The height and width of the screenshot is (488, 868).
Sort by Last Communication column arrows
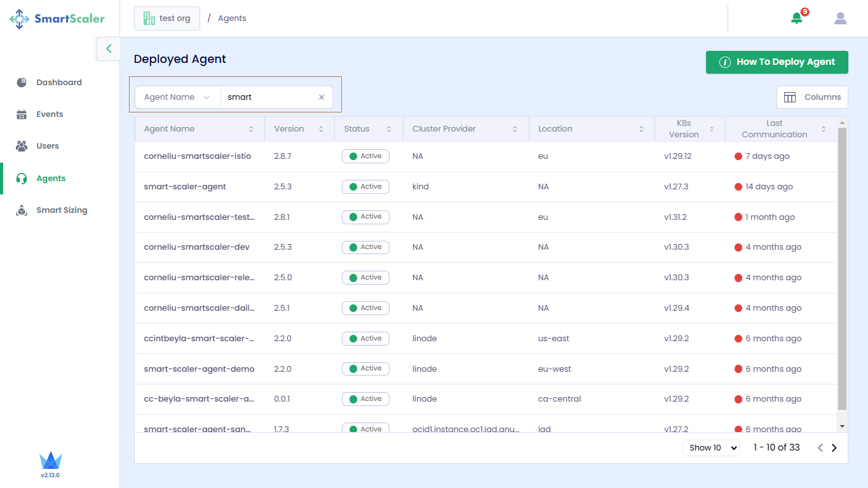pyautogui.click(x=824, y=129)
